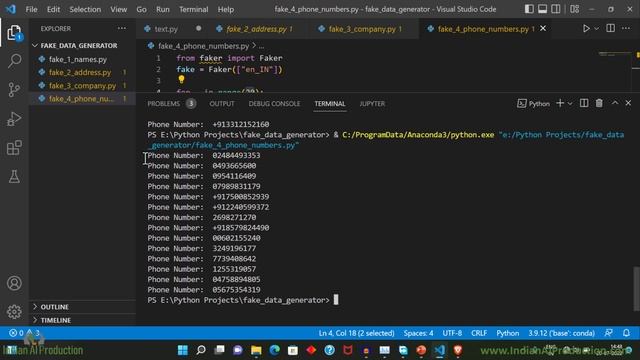The width and height of the screenshot is (640, 360).
Task: Open Windows Start button on taskbar
Action: tap(182, 350)
